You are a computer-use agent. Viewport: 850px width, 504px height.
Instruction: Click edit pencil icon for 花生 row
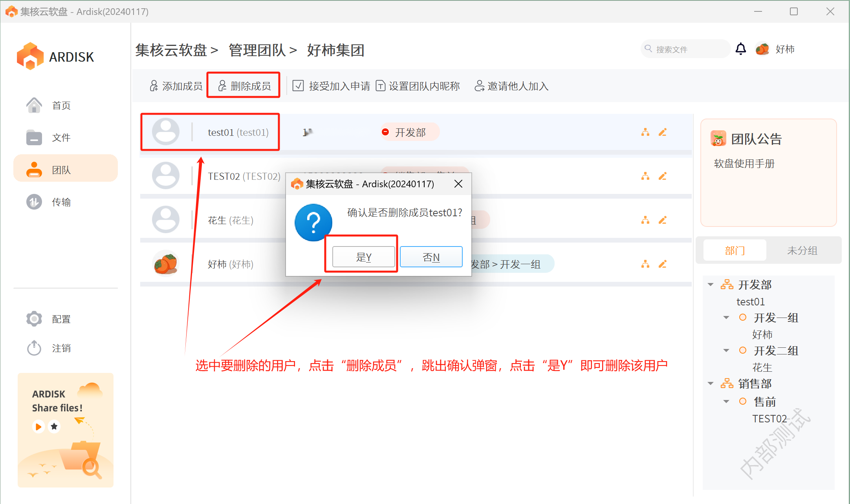click(663, 220)
